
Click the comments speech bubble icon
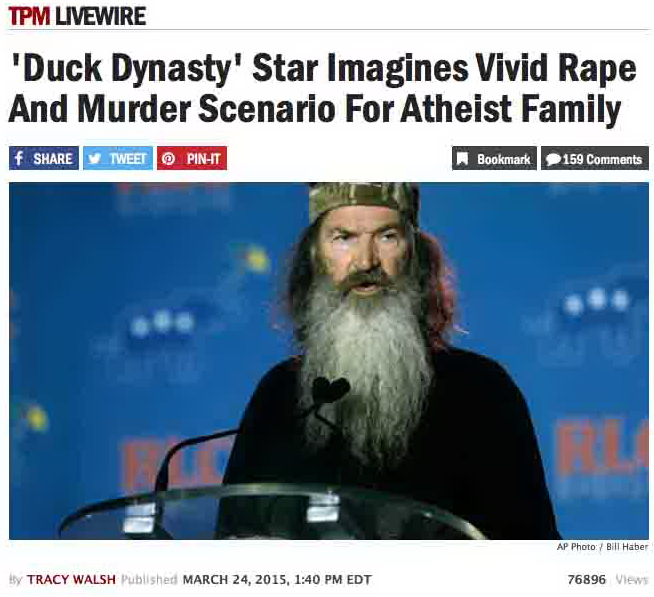click(553, 159)
